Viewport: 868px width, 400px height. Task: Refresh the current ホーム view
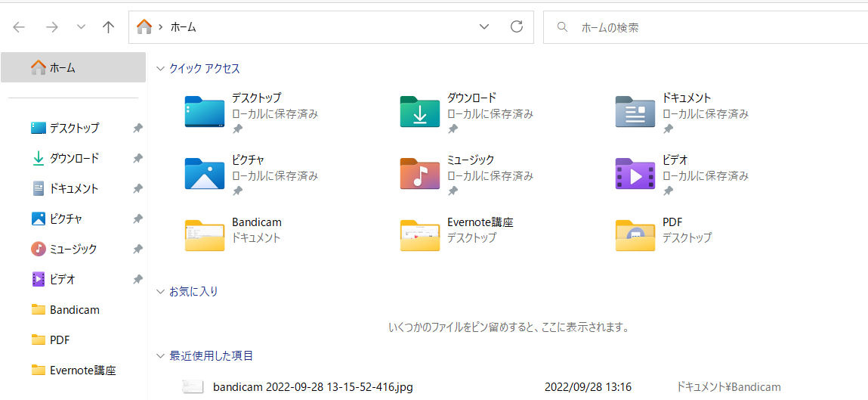point(517,26)
